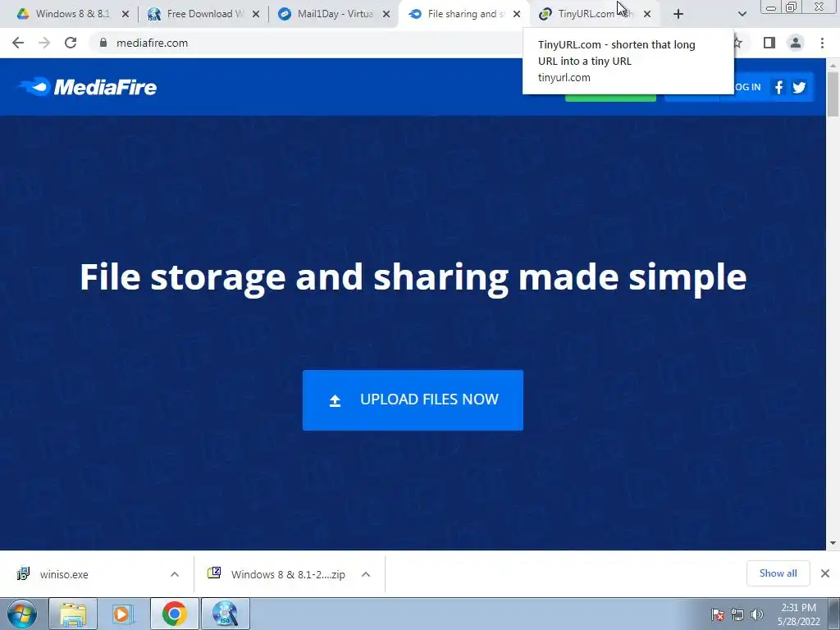Viewport: 840px width, 630px height.
Task: Reload the MediaFire page
Action: [71, 43]
